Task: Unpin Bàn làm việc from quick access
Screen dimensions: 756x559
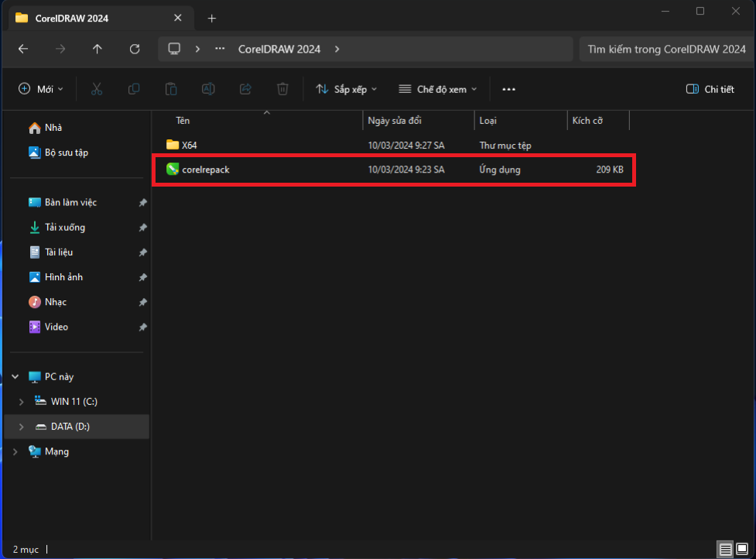Action: (142, 203)
